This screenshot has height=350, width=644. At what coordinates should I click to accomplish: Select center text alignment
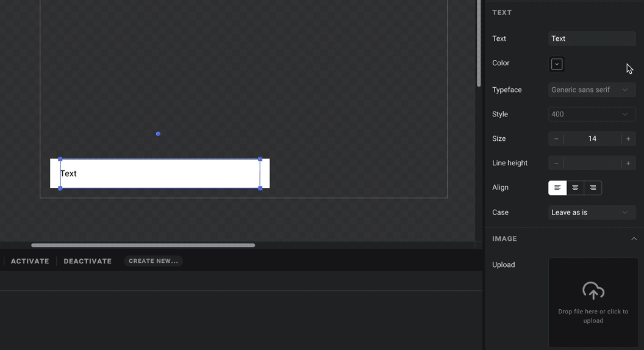coord(575,188)
